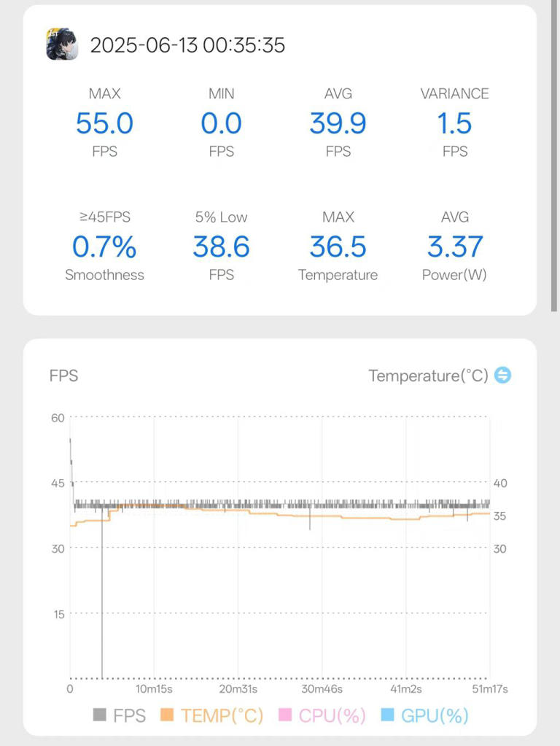Show the CPU(%) series via legend
This screenshot has width=560, height=746.
pos(322,715)
